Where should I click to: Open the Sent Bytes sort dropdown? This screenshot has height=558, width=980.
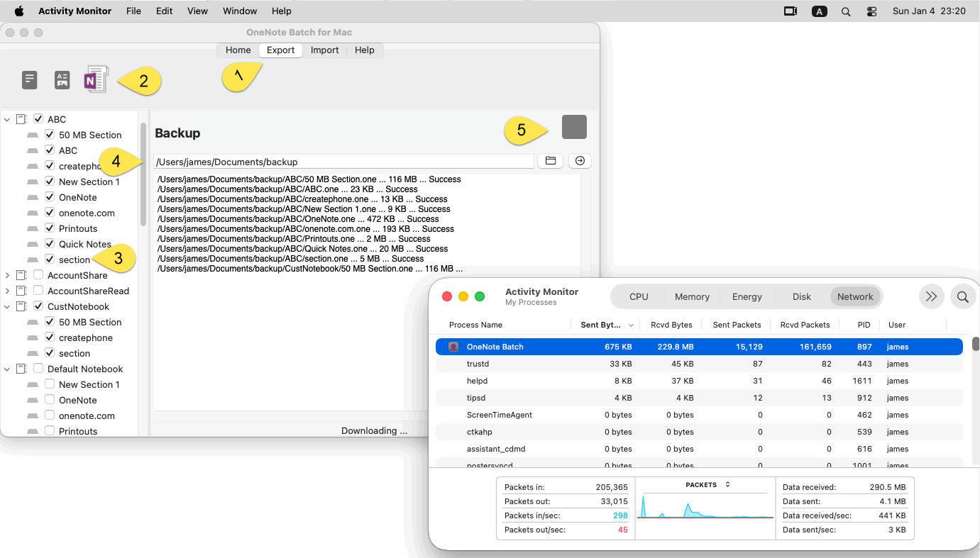(x=631, y=325)
